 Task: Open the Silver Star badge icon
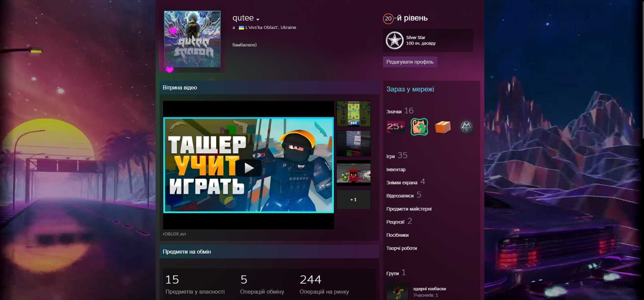tap(394, 40)
